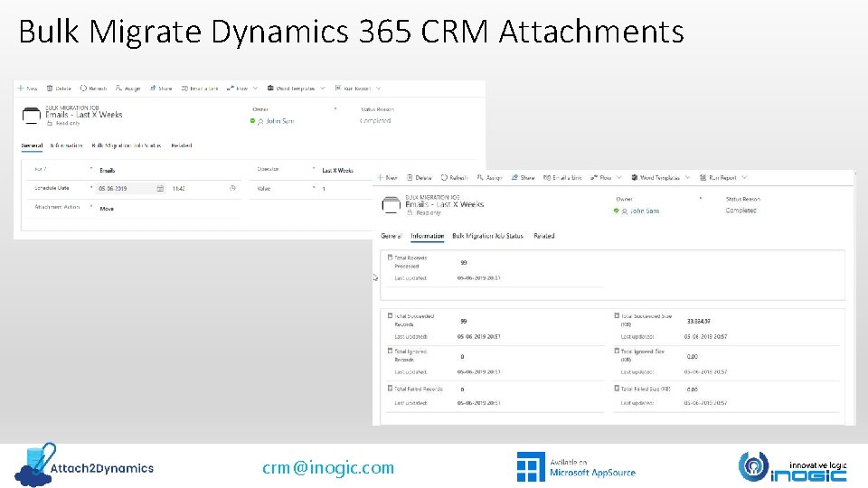The height and width of the screenshot is (488, 868).
Task: Click New in the Information-tab form toolbar
Action: pos(388,178)
